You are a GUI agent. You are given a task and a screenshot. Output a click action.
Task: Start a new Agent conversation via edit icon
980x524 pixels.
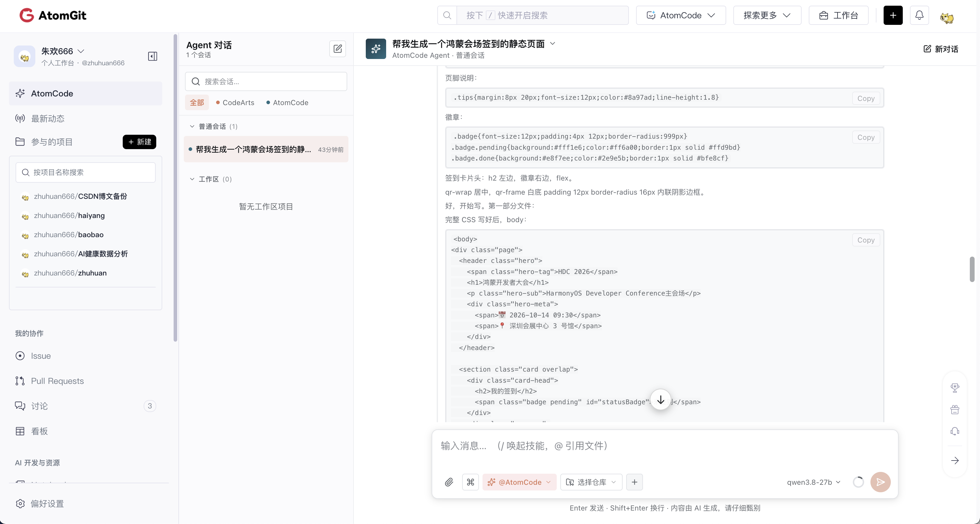coord(337,49)
